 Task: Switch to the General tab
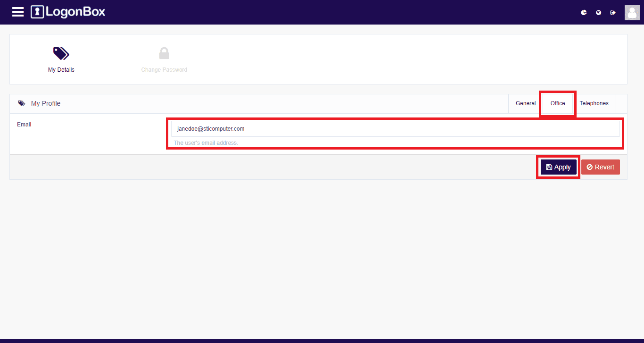coord(525,103)
